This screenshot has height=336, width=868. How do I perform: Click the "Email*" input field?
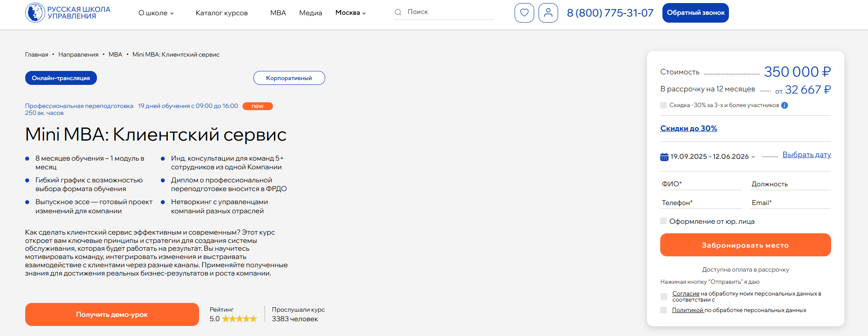pyautogui.click(x=791, y=203)
